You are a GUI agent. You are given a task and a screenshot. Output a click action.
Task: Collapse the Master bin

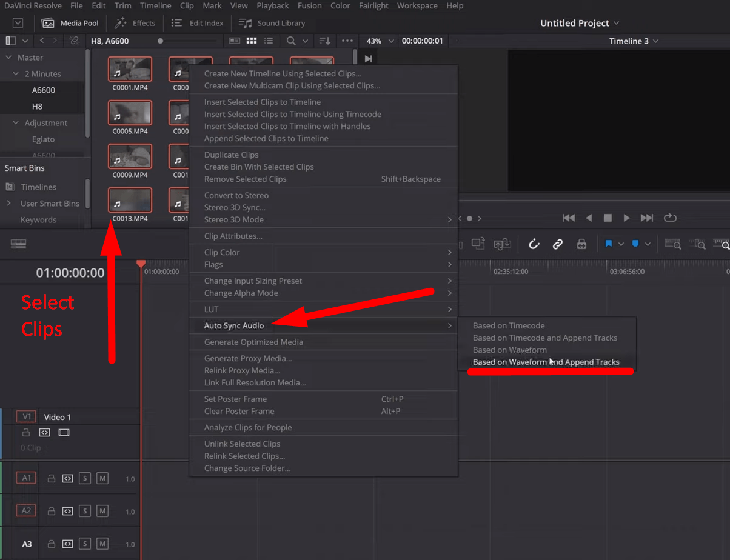pyautogui.click(x=8, y=58)
